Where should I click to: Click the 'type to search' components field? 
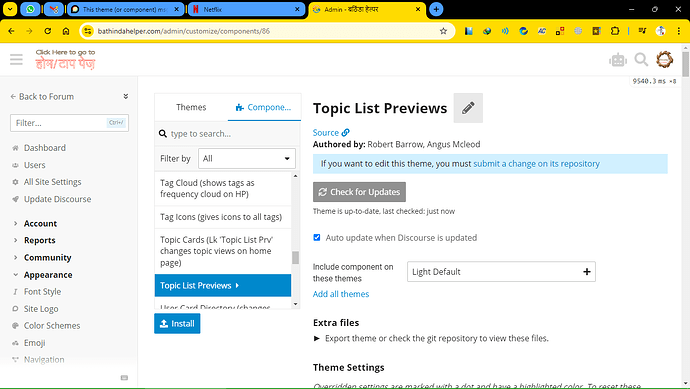228,133
